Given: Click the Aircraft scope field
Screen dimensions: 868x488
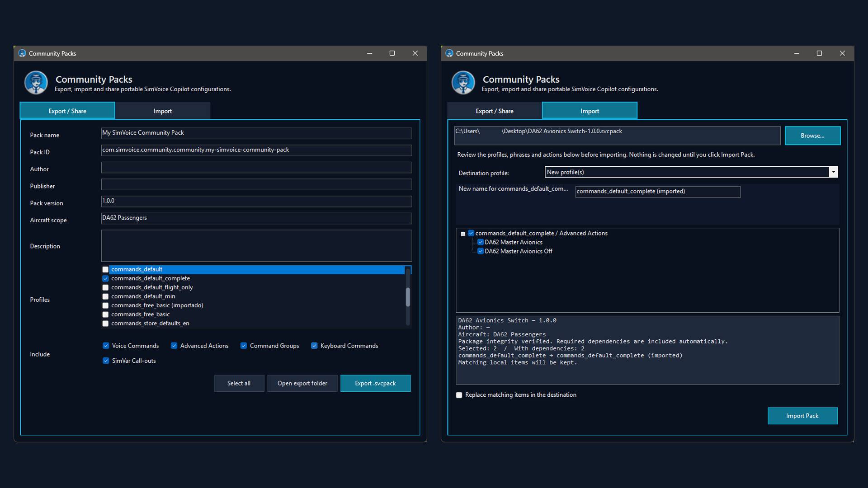Looking at the screenshot, I should click(256, 218).
